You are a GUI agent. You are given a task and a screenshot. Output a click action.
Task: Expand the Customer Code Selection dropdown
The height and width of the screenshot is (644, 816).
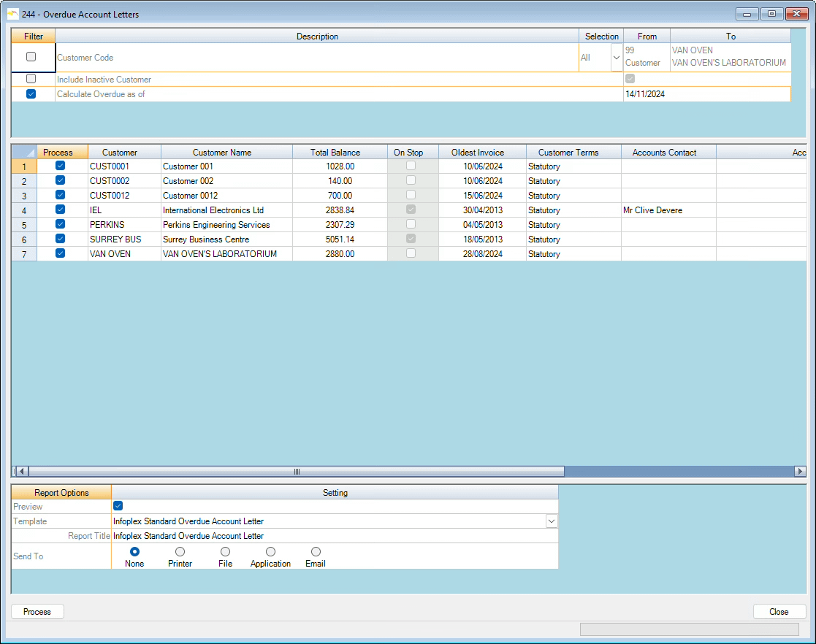pyautogui.click(x=616, y=58)
